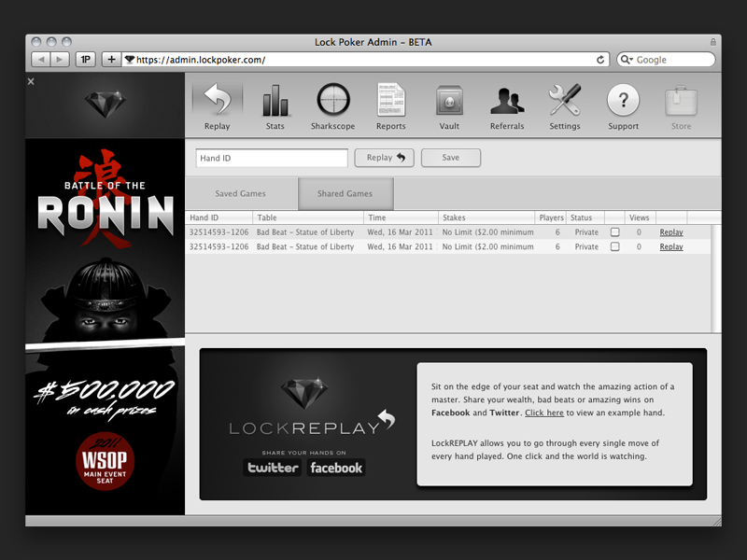Click the padlock icon in the title bar
This screenshot has width=747, height=560.
[712, 42]
